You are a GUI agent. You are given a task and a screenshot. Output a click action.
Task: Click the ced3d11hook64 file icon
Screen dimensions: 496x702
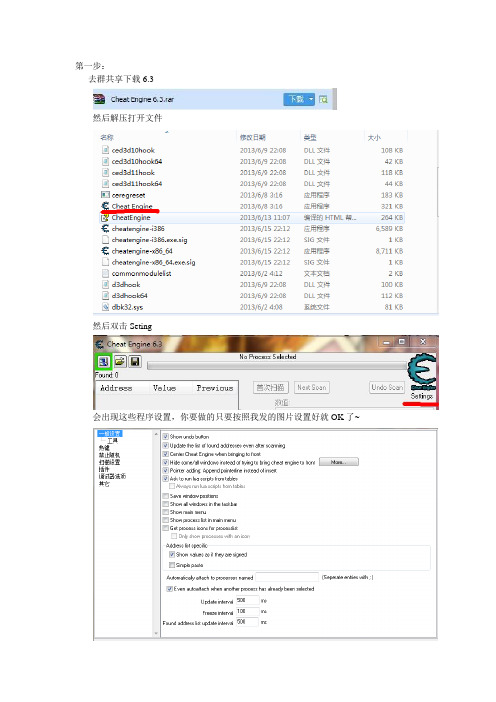105,184
